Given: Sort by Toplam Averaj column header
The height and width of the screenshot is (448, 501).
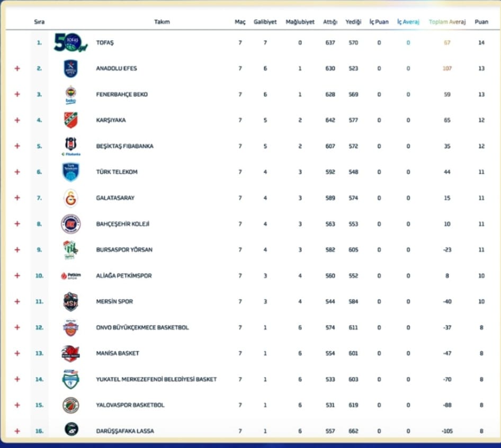Looking at the screenshot, I should (447, 22).
